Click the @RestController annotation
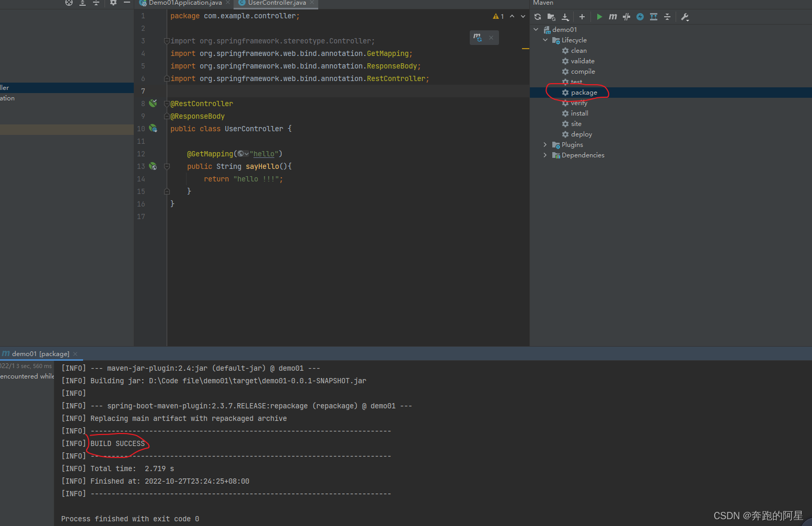This screenshot has width=812, height=526. pos(202,104)
